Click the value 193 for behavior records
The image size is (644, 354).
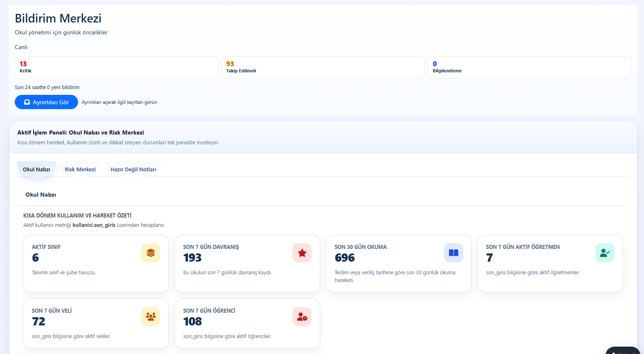[193, 258]
